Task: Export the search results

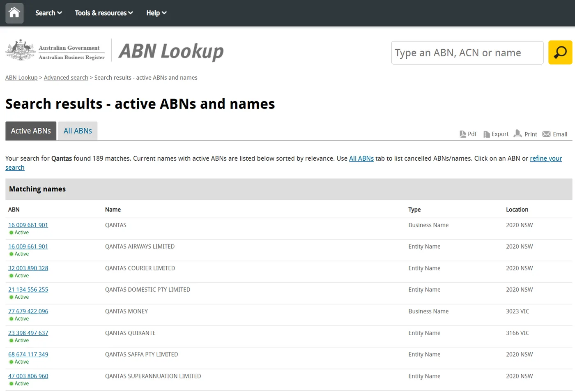Action: tap(496, 134)
